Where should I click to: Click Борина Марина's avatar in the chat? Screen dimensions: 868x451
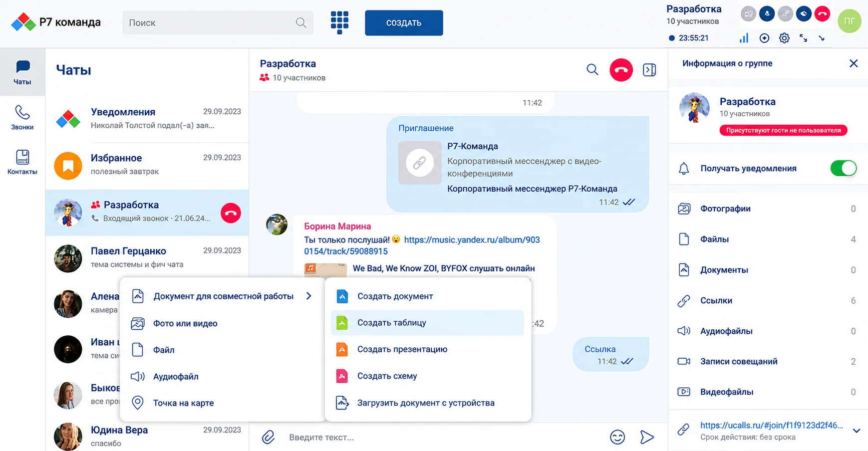(x=277, y=225)
